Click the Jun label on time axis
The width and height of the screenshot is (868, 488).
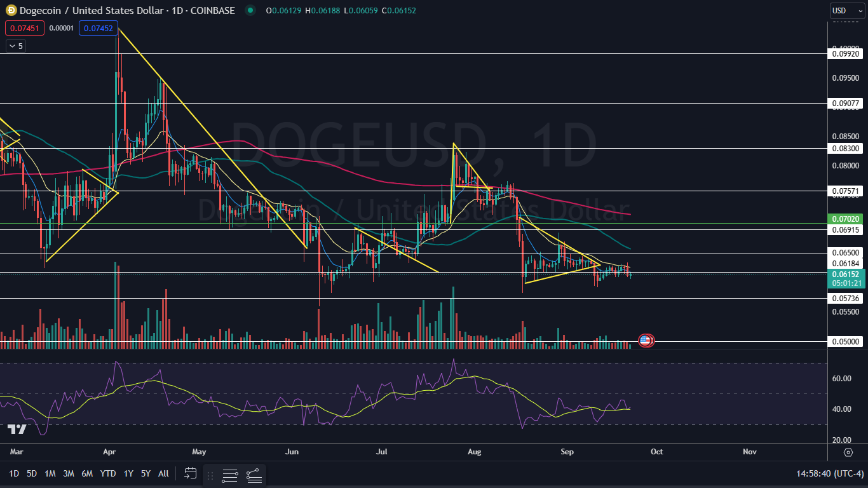pyautogui.click(x=292, y=452)
